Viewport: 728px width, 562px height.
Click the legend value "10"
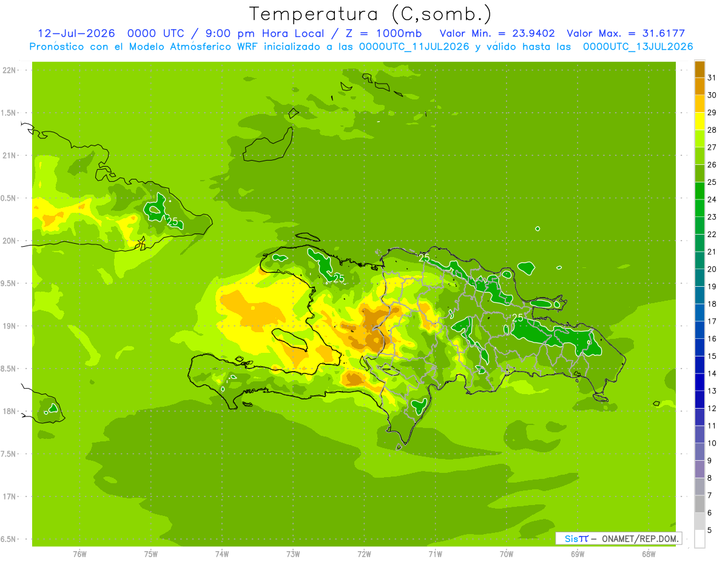click(x=712, y=443)
